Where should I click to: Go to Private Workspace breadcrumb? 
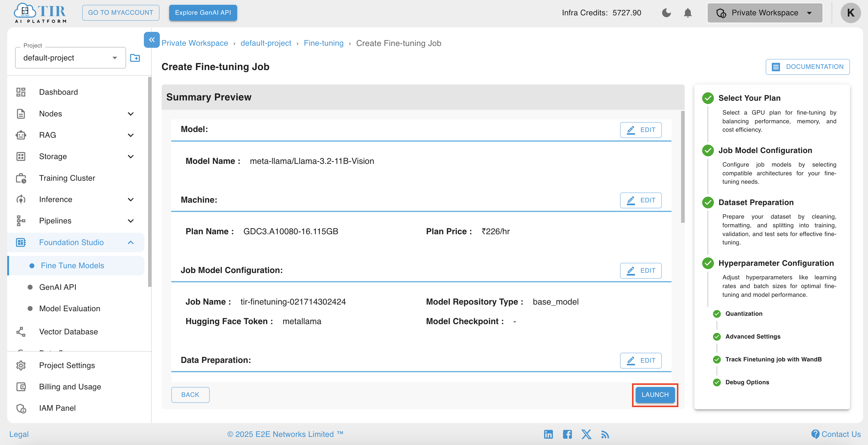[x=194, y=43]
